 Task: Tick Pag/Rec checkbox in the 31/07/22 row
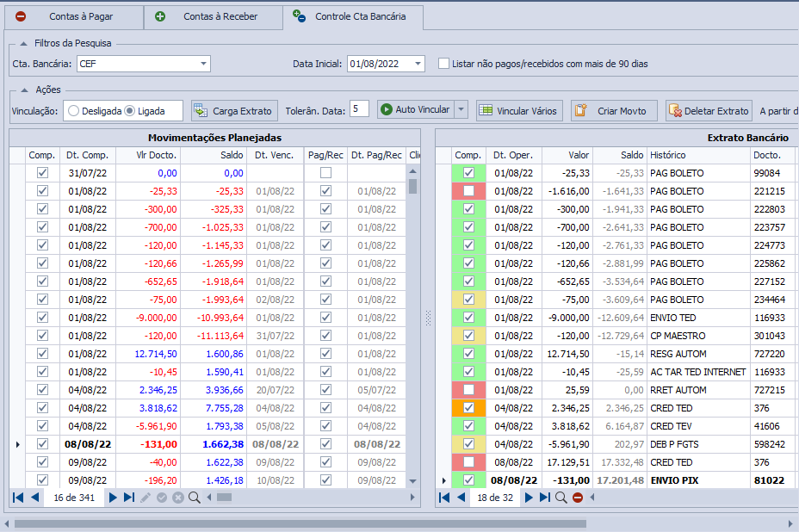(x=325, y=173)
